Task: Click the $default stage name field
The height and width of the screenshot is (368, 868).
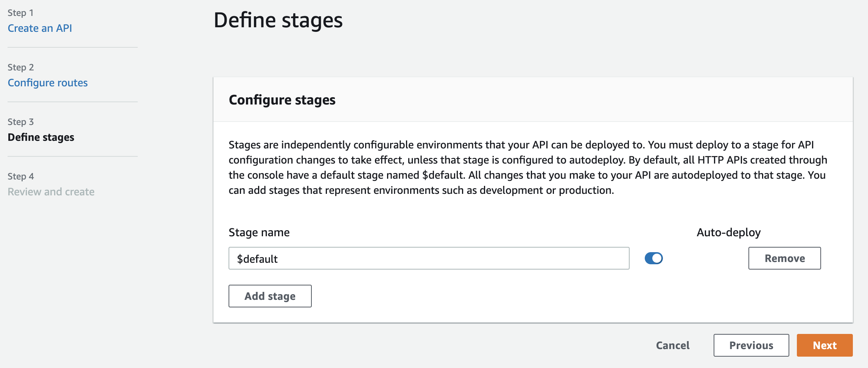Action: [x=429, y=259]
